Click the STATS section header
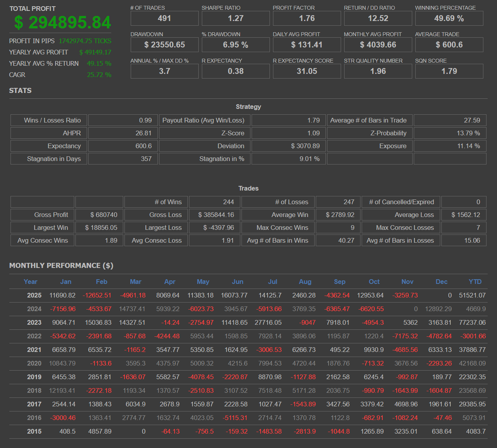 coord(20,90)
